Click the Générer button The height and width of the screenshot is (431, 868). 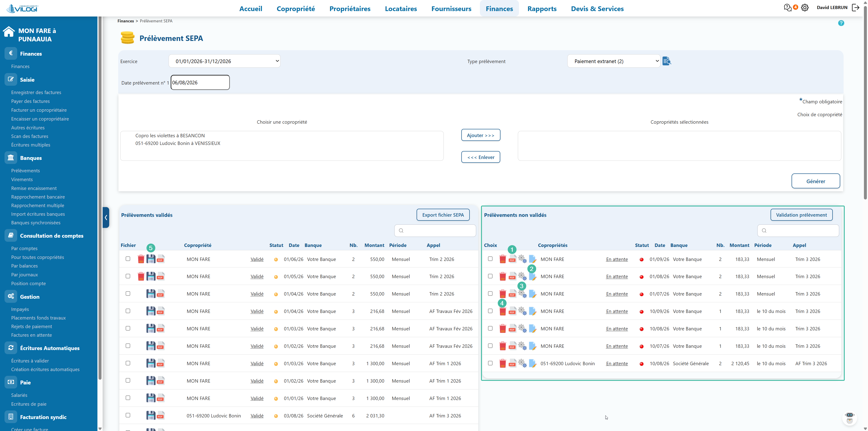click(x=815, y=181)
